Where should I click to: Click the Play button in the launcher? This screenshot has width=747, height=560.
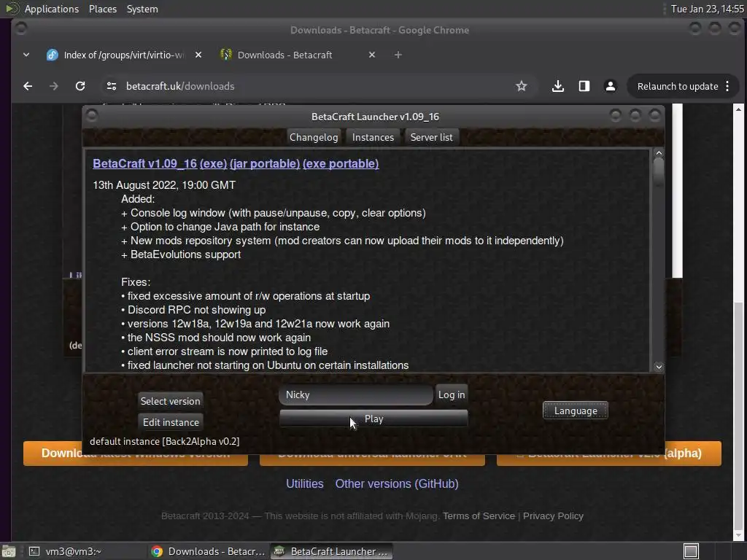pyautogui.click(x=374, y=419)
